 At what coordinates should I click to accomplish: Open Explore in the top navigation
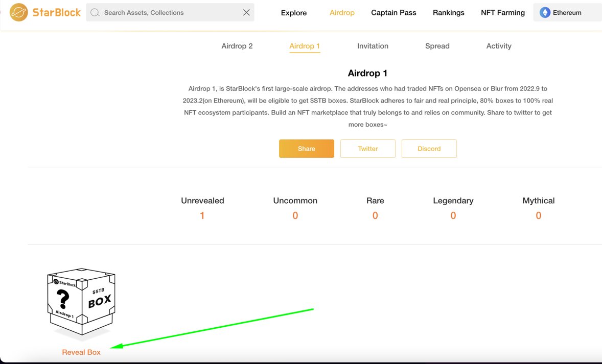point(293,12)
